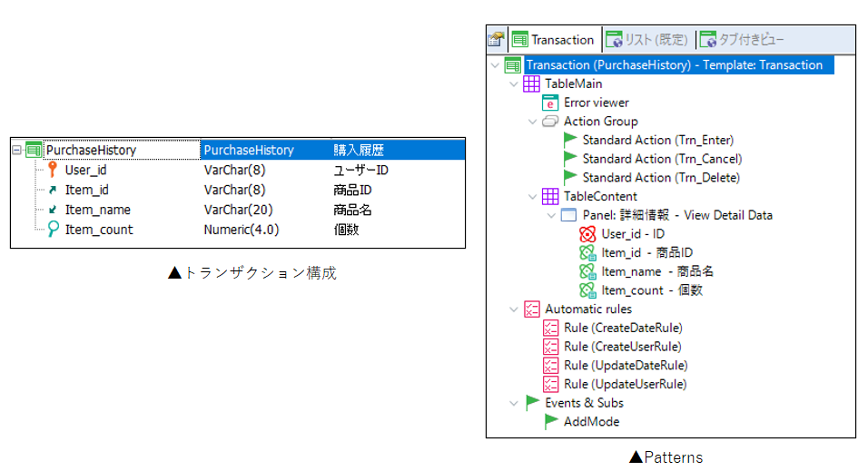Click the properties icon left of Transaction tab
The image size is (868, 471).
coord(496,39)
